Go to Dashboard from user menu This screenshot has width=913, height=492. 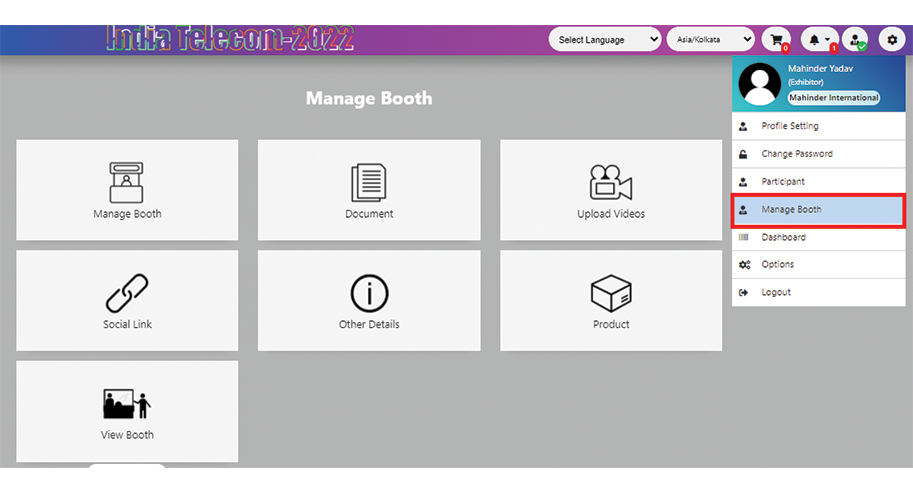[783, 237]
